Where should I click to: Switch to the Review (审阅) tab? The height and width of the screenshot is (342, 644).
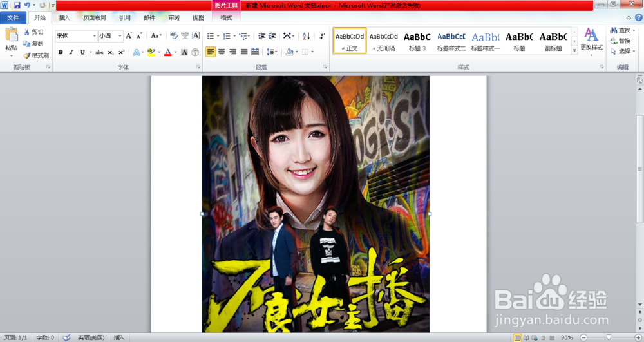[174, 17]
